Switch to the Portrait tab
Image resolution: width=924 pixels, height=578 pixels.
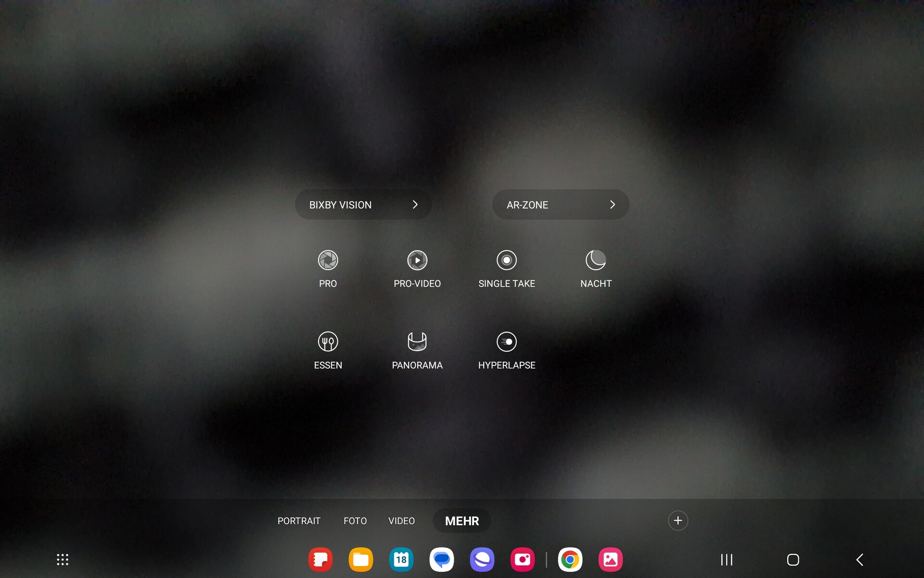click(x=299, y=521)
